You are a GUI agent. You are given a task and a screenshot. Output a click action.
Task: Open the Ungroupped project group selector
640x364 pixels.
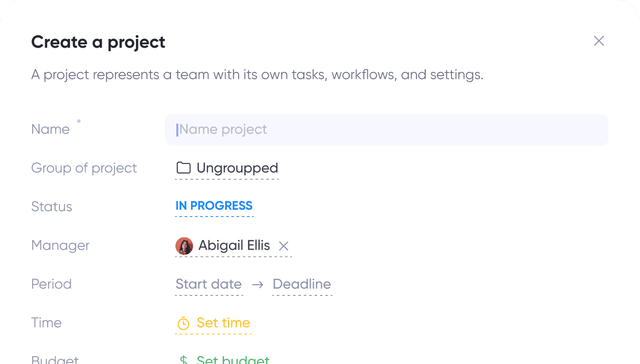point(237,168)
